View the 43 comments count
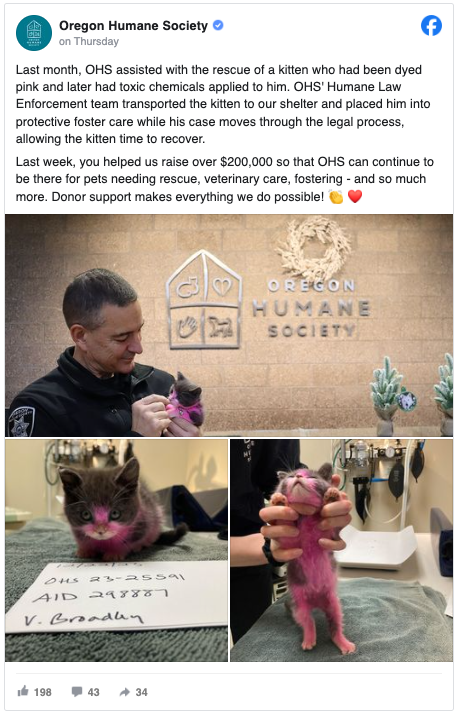Image resolution: width=458 pixels, height=714 pixels. click(x=93, y=692)
